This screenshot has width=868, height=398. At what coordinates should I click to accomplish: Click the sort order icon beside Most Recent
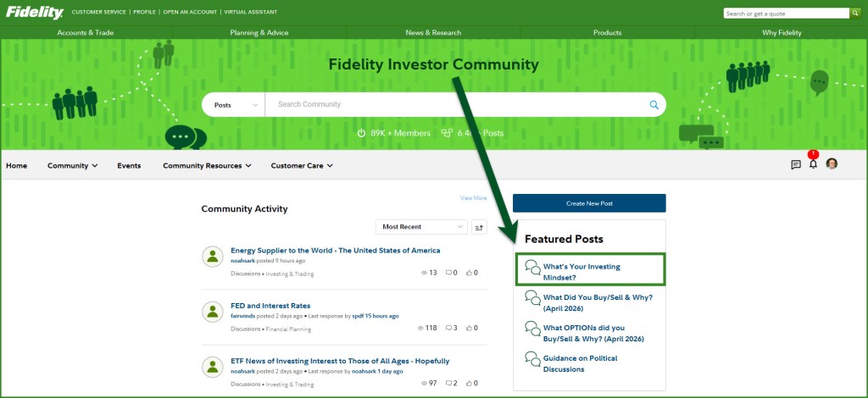tap(479, 227)
